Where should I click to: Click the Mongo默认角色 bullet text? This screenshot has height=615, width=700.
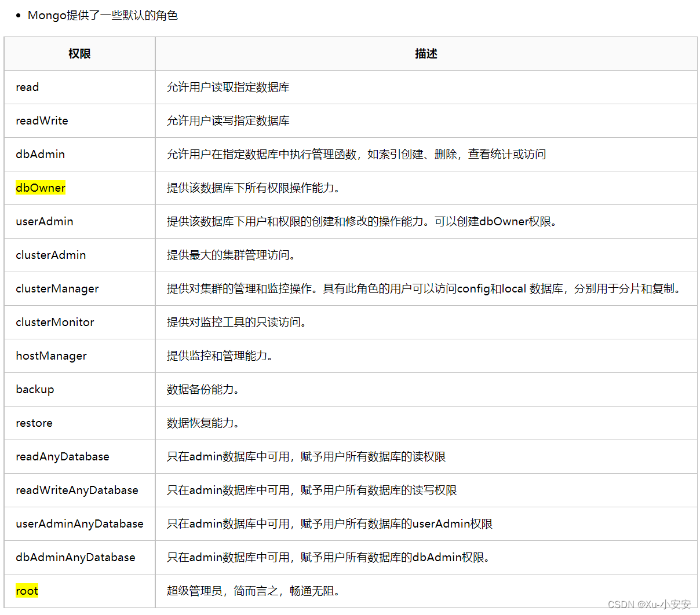(x=103, y=15)
